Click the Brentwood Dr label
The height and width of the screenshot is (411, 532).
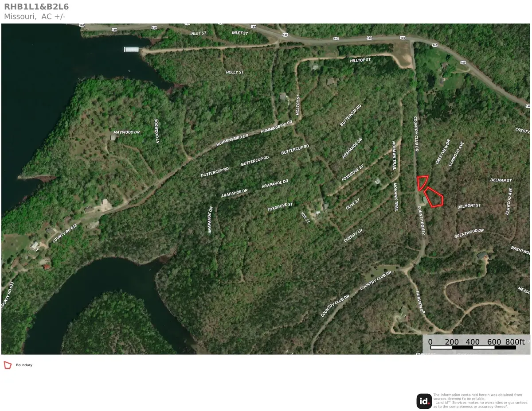(x=469, y=234)
